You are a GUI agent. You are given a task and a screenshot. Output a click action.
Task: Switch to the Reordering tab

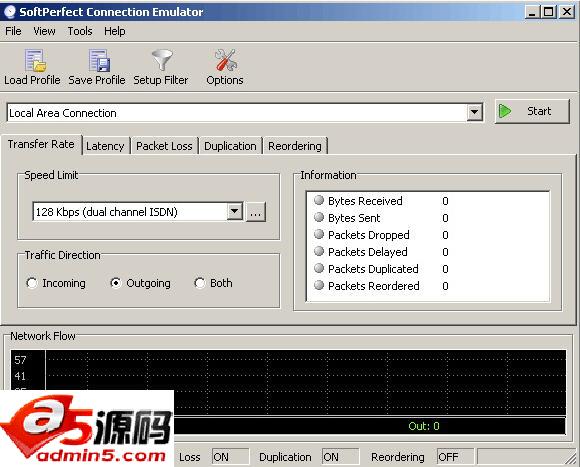click(295, 146)
